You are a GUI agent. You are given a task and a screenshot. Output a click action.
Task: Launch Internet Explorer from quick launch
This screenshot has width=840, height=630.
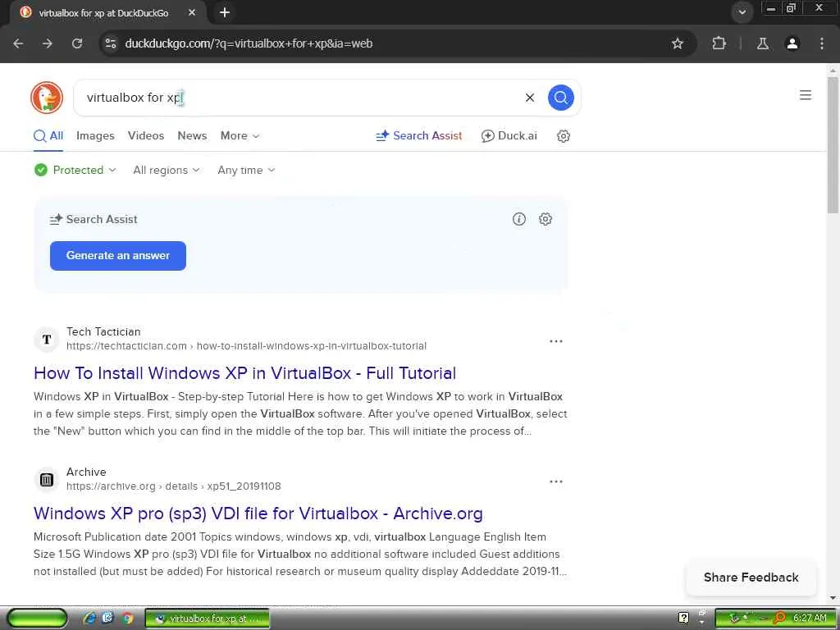pyautogui.click(x=89, y=619)
